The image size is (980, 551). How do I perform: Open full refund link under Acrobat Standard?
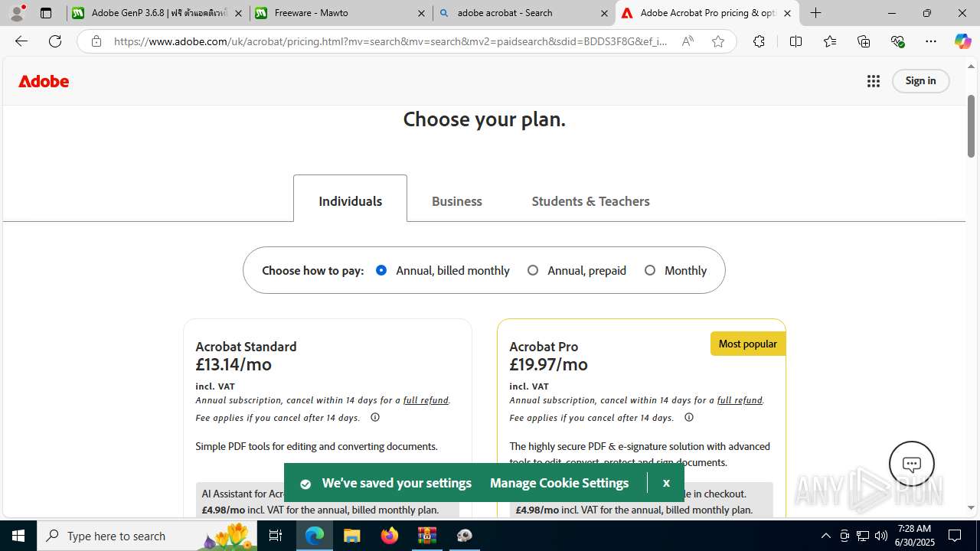pyautogui.click(x=426, y=400)
